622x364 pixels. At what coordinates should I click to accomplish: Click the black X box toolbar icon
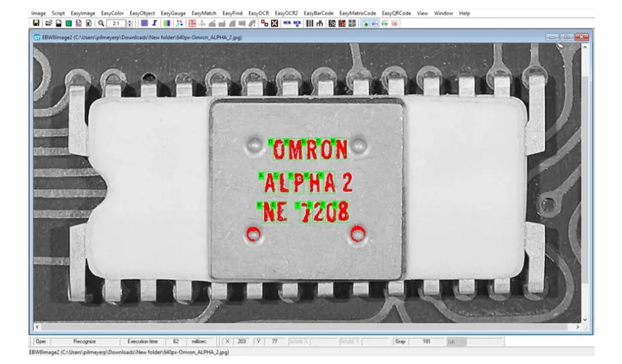coord(274,23)
